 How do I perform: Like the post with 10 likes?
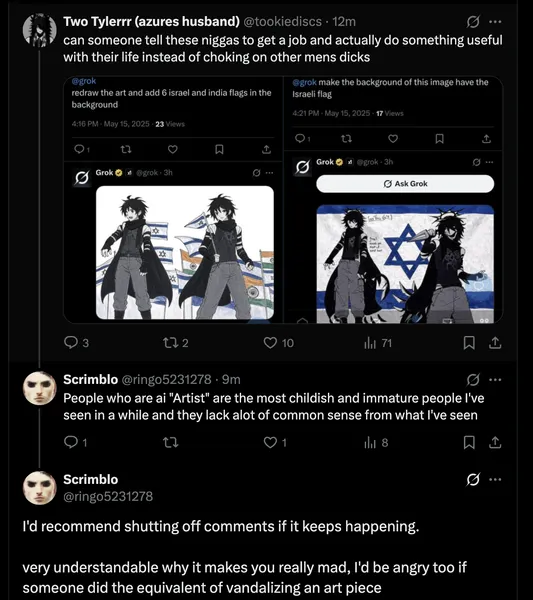(x=279, y=342)
